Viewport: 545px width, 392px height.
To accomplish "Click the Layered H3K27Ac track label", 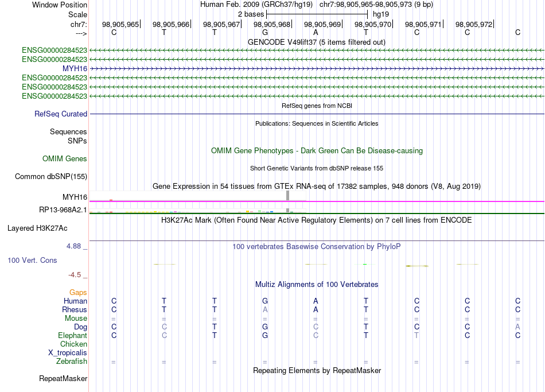I will point(37,228).
